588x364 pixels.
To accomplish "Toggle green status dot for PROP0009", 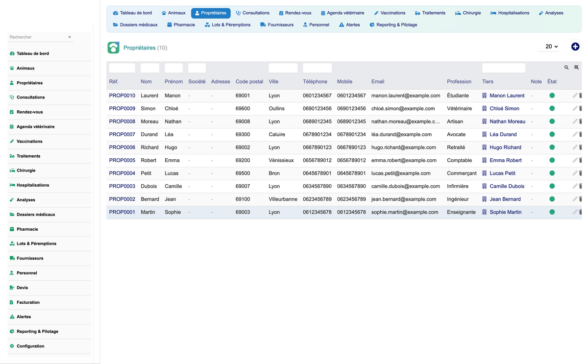I will click(x=552, y=108).
